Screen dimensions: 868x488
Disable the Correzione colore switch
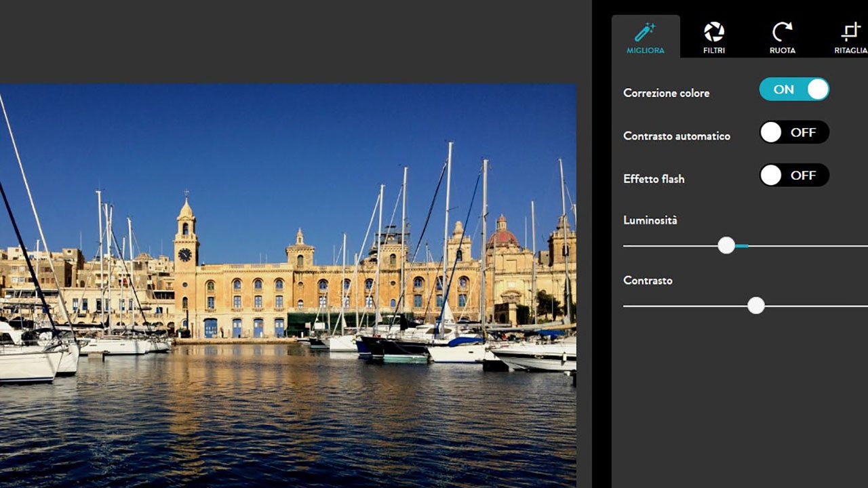coord(794,89)
